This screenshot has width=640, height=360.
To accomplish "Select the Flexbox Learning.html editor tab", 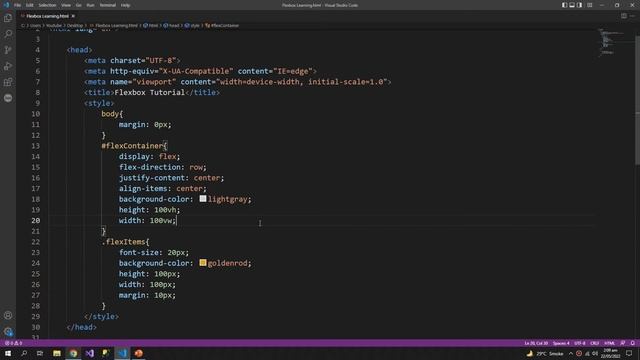I will tap(47, 16).
